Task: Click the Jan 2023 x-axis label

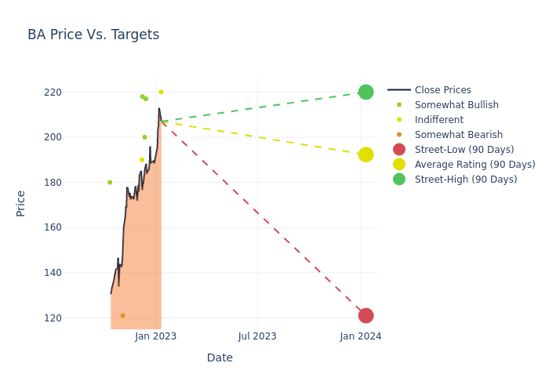Action: click(x=155, y=336)
